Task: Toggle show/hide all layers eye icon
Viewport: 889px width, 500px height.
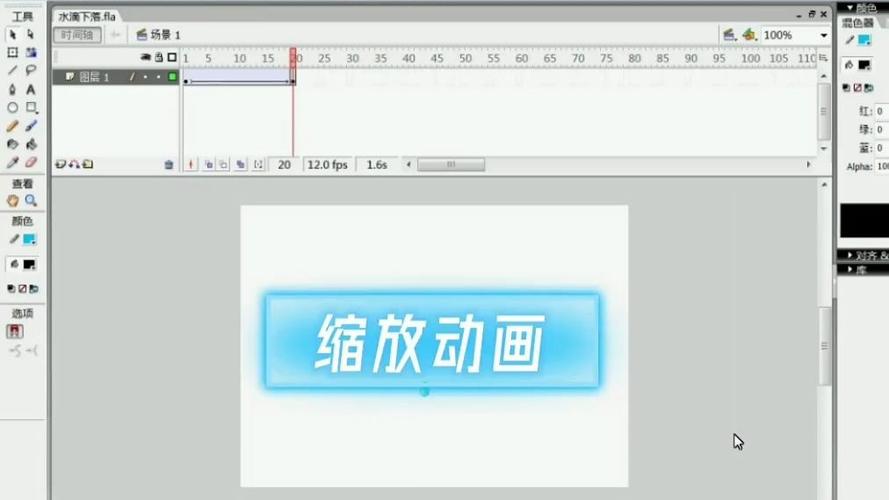Action: click(145, 57)
